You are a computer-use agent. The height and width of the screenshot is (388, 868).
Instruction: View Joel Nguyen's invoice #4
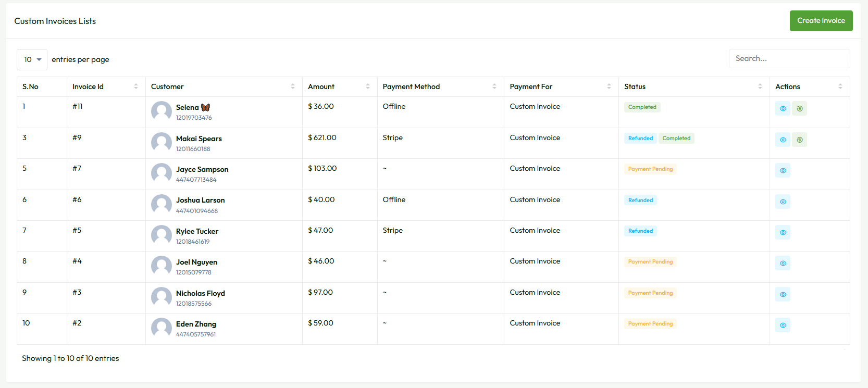(783, 263)
